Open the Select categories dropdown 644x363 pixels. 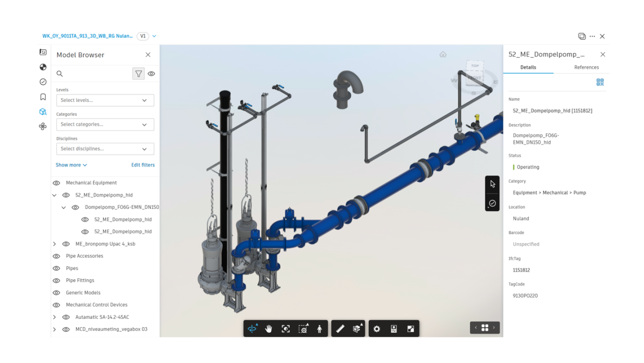(105, 124)
